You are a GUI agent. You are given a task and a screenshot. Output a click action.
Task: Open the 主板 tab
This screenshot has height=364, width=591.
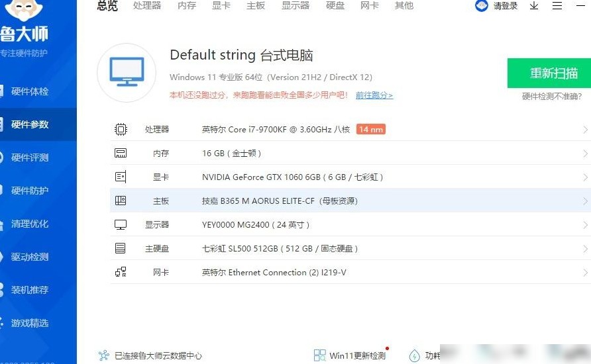[256, 6]
